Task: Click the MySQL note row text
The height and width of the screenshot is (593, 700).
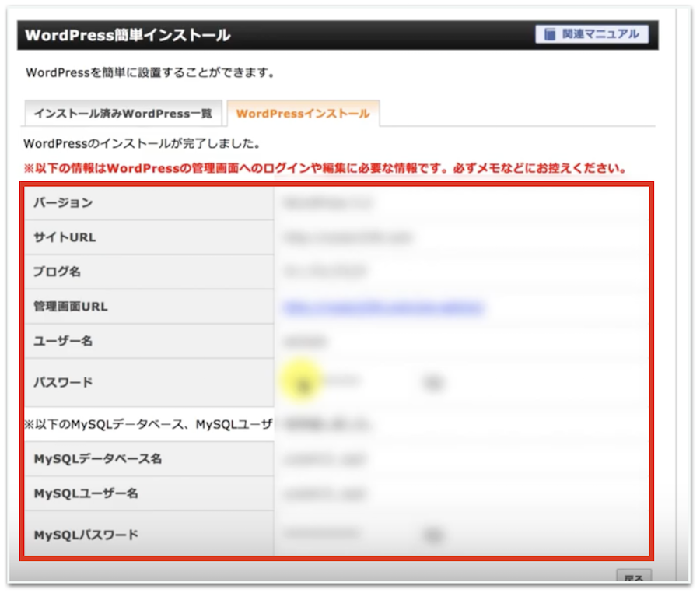Action: click(x=148, y=425)
